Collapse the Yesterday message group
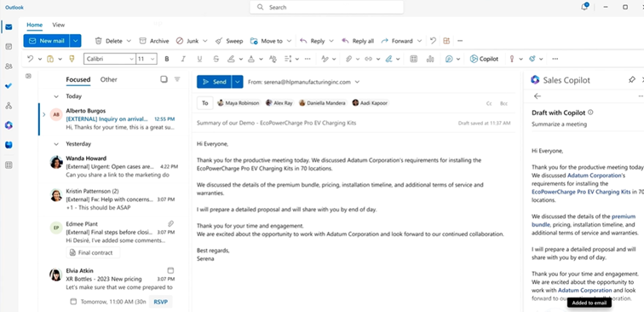The height and width of the screenshot is (312, 644). click(x=56, y=144)
